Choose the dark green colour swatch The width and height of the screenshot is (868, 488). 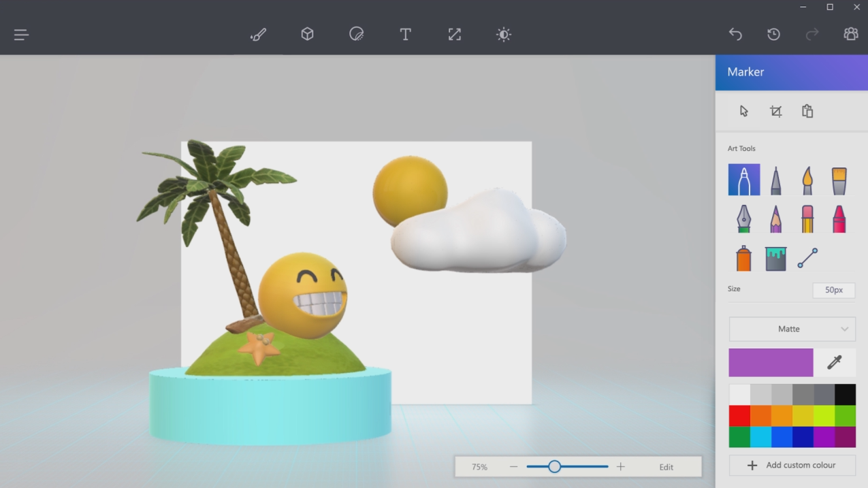pos(739,437)
